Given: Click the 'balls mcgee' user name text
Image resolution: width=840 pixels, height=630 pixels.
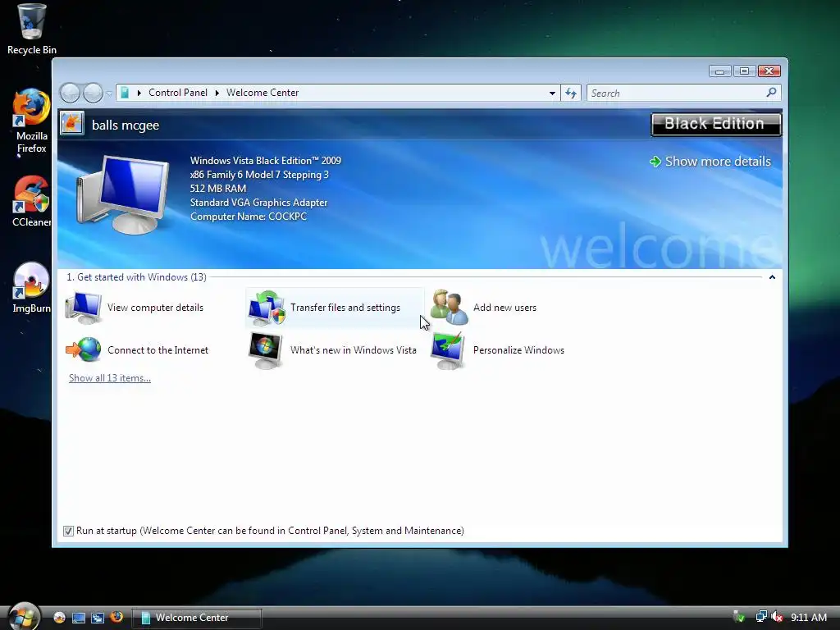Looking at the screenshot, I should 126,125.
